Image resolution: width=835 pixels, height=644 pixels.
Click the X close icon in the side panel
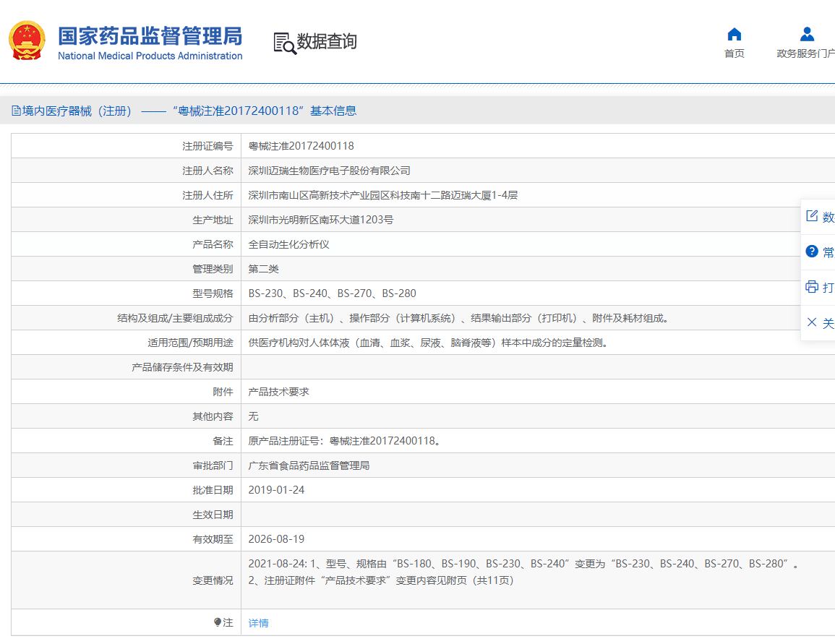click(812, 322)
